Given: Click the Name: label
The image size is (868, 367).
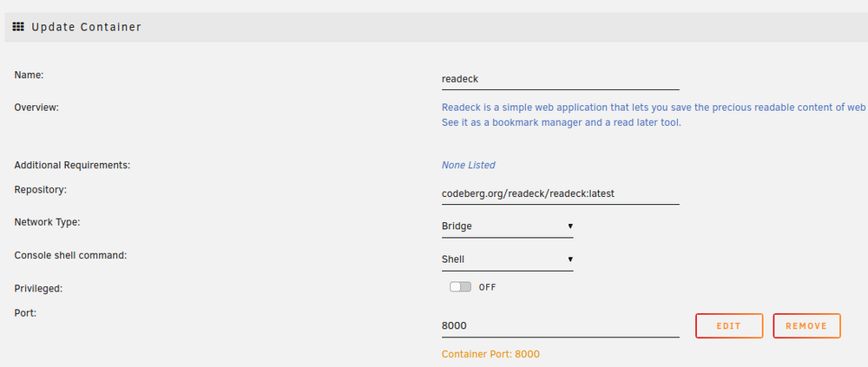Looking at the screenshot, I should [x=29, y=75].
